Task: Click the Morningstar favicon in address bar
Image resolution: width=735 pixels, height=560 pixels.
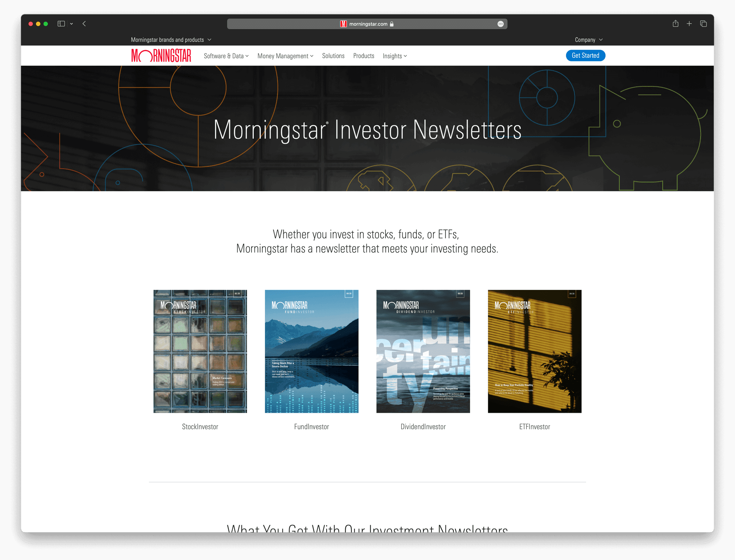Action: click(343, 24)
